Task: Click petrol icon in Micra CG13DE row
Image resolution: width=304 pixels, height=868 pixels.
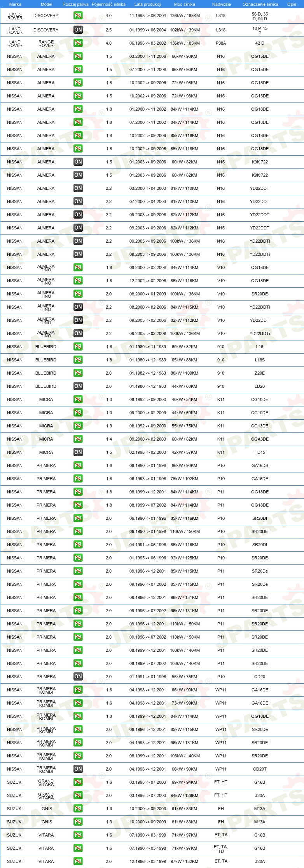Action: 78,426
